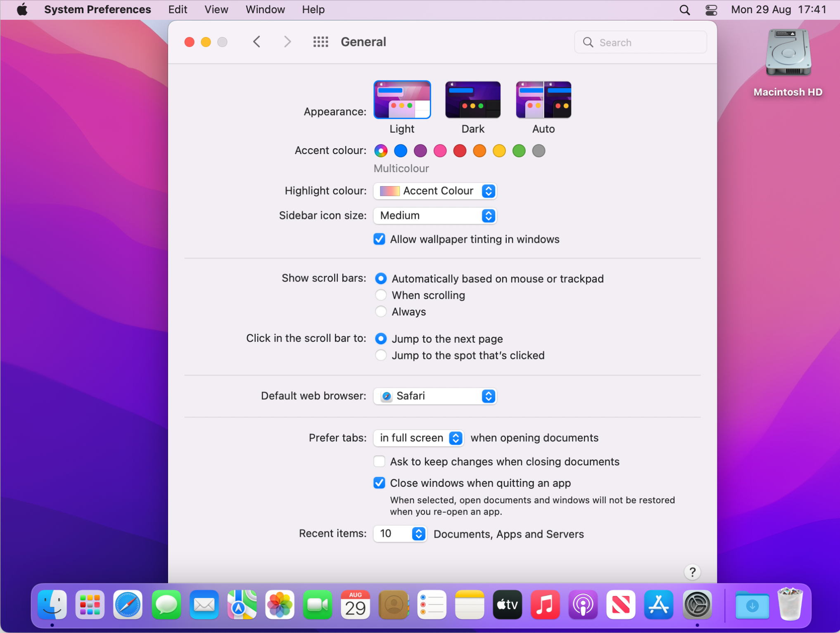
Task: Select the Auto appearance thumbnail
Action: [543, 100]
